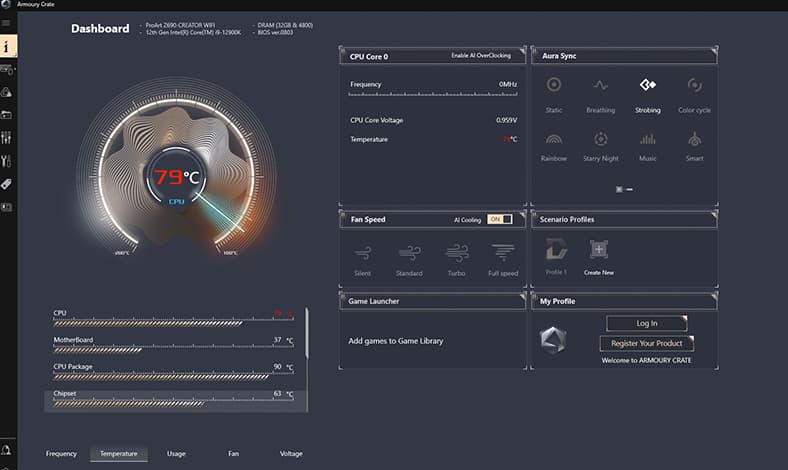Click Register Your Product button
Image resolution: width=788 pixels, height=470 pixels.
click(647, 343)
